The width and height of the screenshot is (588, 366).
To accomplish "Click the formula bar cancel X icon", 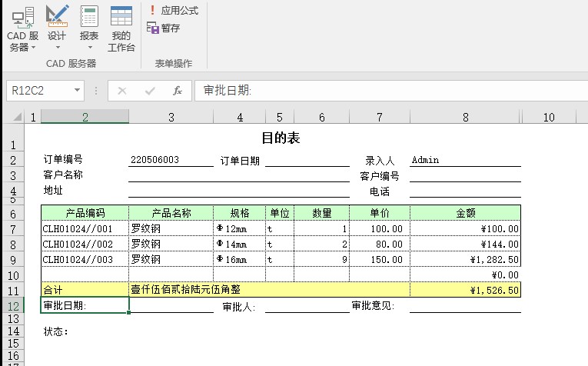I will coord(121,91).
